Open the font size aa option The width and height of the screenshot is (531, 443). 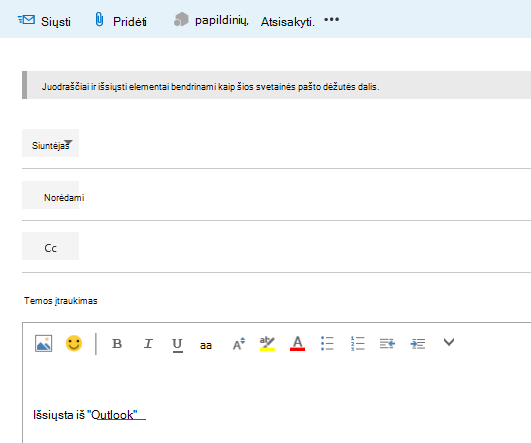[x=206, y=345]
